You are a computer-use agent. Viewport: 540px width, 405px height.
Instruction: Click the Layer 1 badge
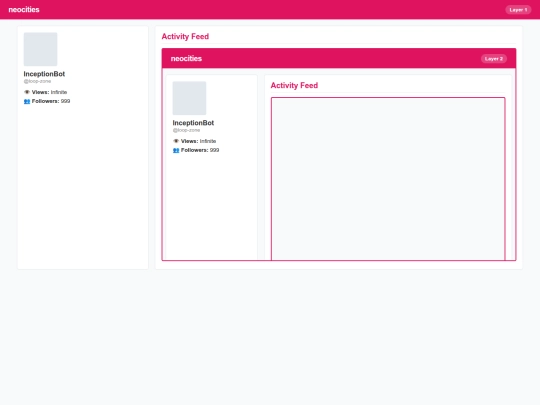point(518,10)
